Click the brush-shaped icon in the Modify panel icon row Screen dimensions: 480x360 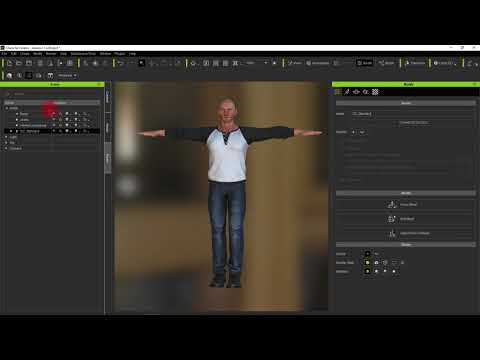(x=347, y=92)
